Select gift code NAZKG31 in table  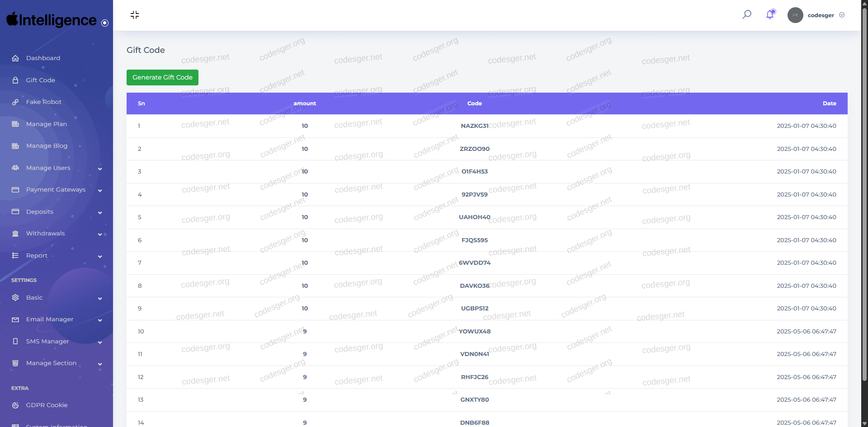tap(474, 126)
